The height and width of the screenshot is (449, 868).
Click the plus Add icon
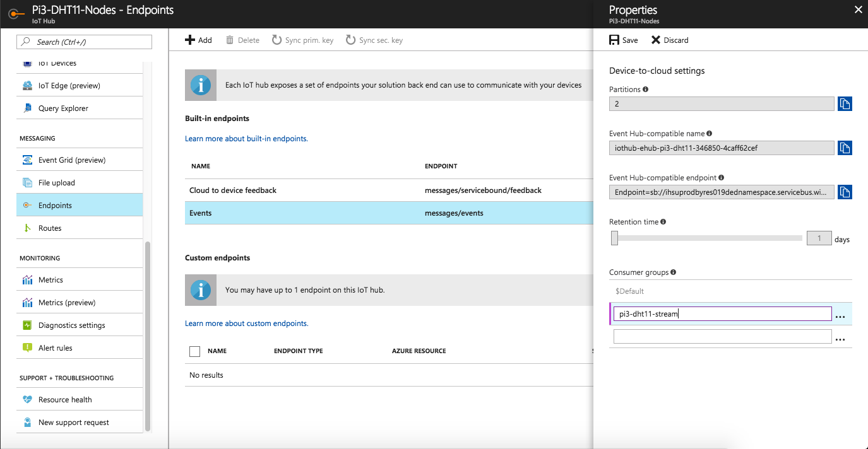pyautogui.click(x=190, y=40)
